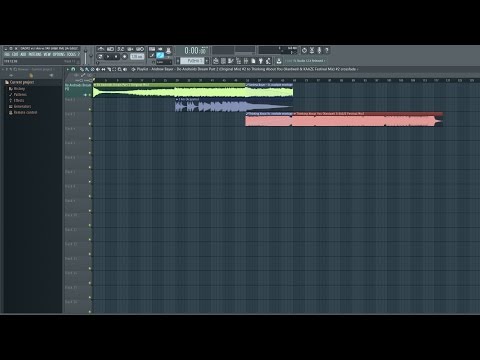Open the OPTIONS menu
Image resolution: width=480 pixels, height=360 pixels.
click(x=59, y=54)
